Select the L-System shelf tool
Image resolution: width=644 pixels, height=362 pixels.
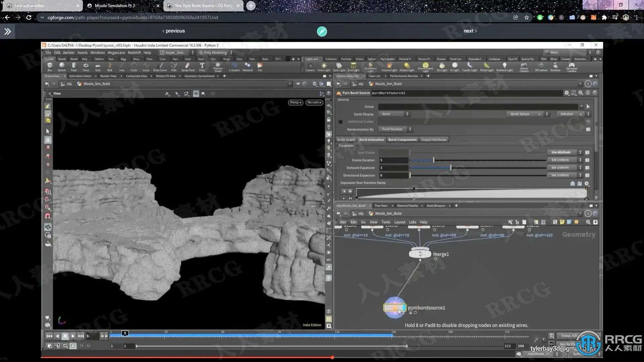pyautogui.click(x=234, y=66)
